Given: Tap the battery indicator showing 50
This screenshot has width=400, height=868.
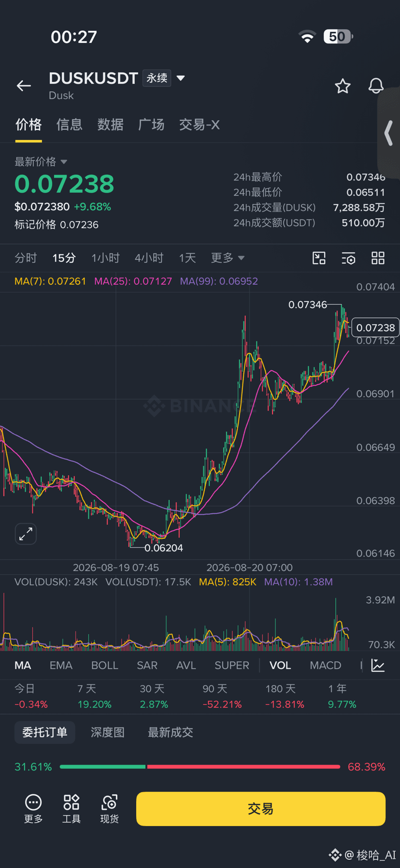Looking at the screenshot, I should (338, 37).
